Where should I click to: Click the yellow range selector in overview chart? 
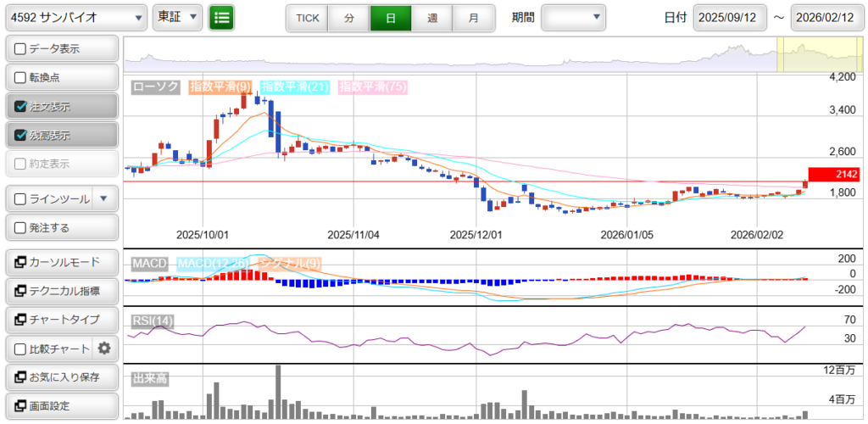pos(817,55)
